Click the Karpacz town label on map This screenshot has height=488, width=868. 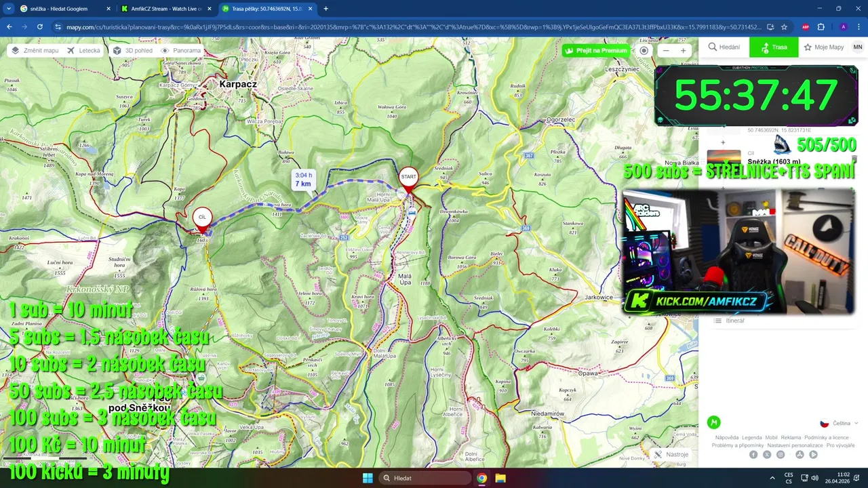(x=238, y=84)
